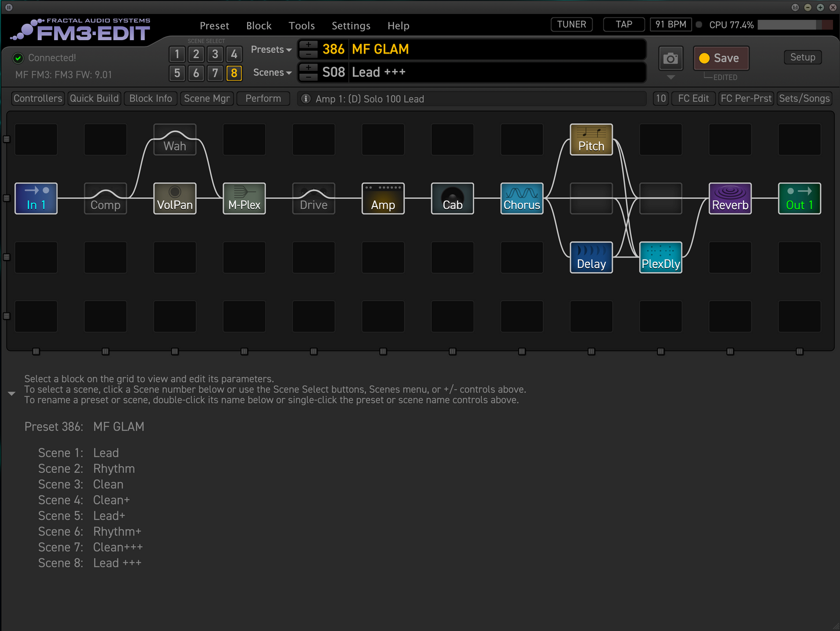840x631 pixels.
Task: Click the Quick Build button
Action: 94,98
